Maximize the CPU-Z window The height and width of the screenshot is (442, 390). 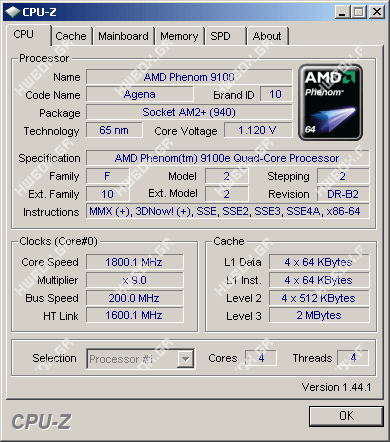click(x=359, y=12)
